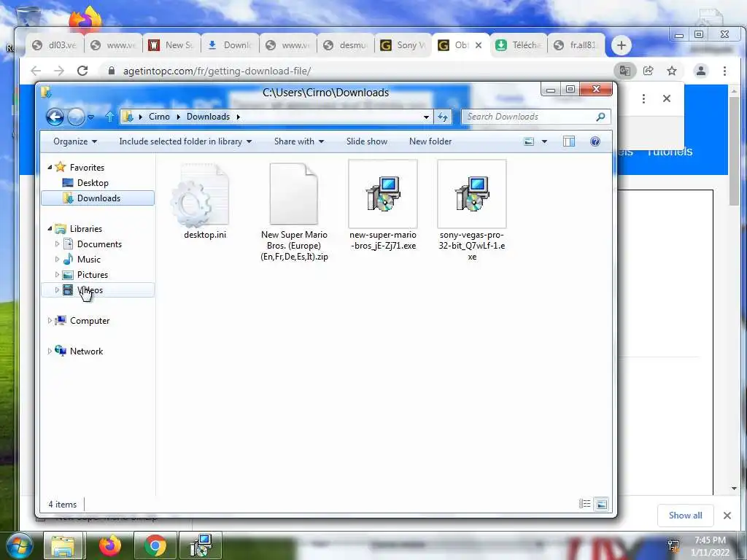Start the Slide show
The height and width of the screenshot is (560, 747).
pos(367,141)
